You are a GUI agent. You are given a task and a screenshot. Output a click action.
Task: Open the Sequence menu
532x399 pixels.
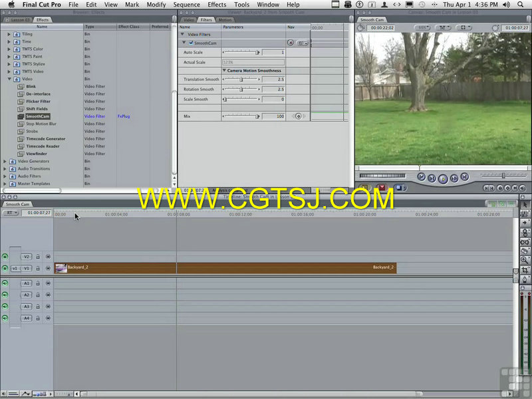point(186,5)
